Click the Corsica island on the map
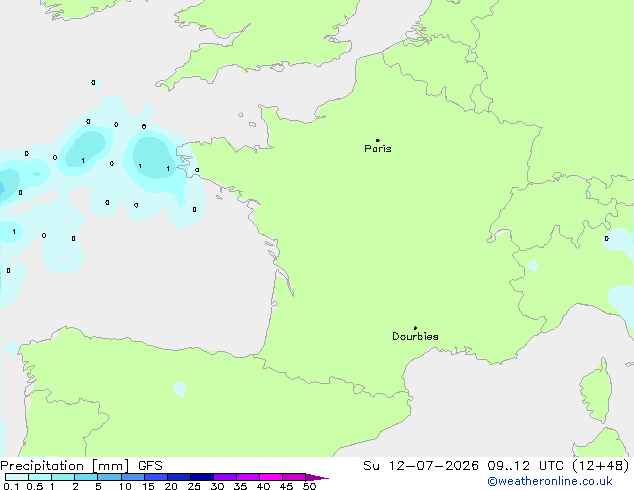 596,391
